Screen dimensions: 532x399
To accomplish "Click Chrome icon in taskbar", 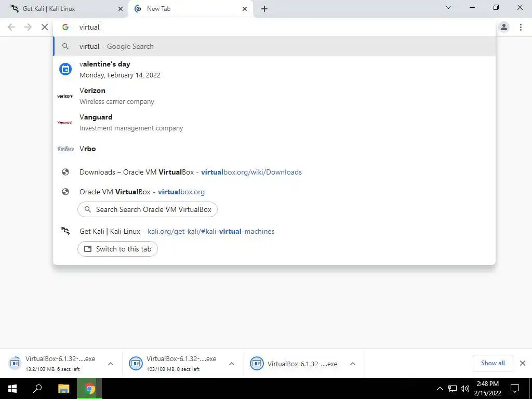I will (x=89, y=389).
